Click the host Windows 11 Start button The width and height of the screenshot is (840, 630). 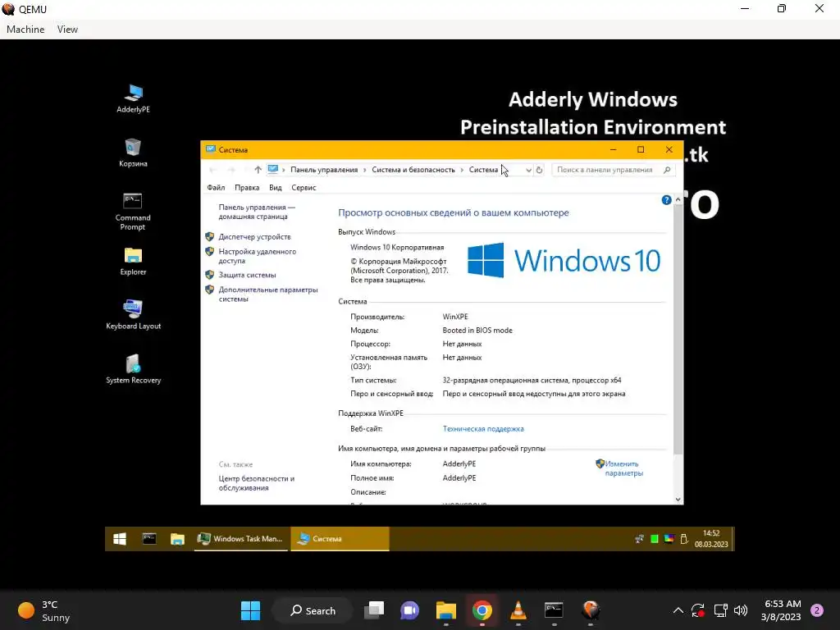tap(250, 610)
